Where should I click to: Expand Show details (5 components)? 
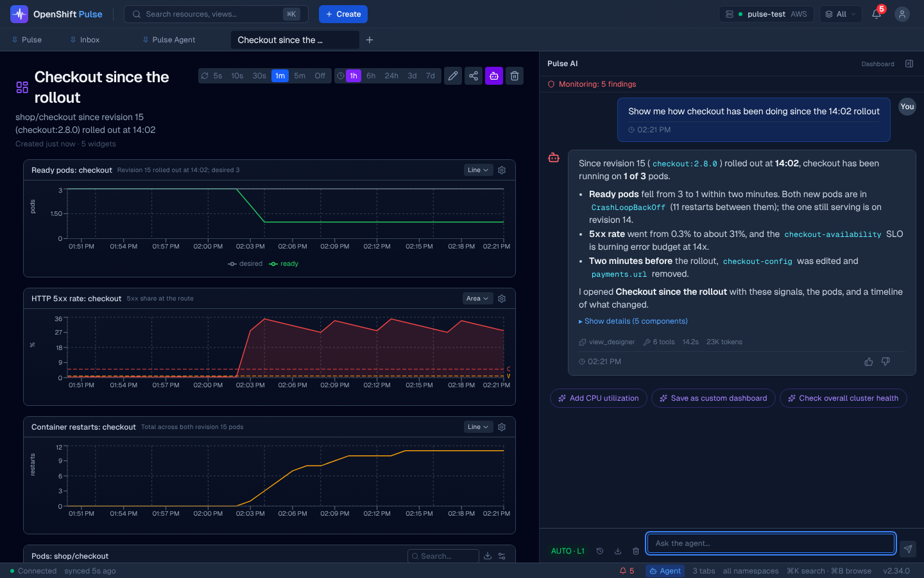pos(633,321)
